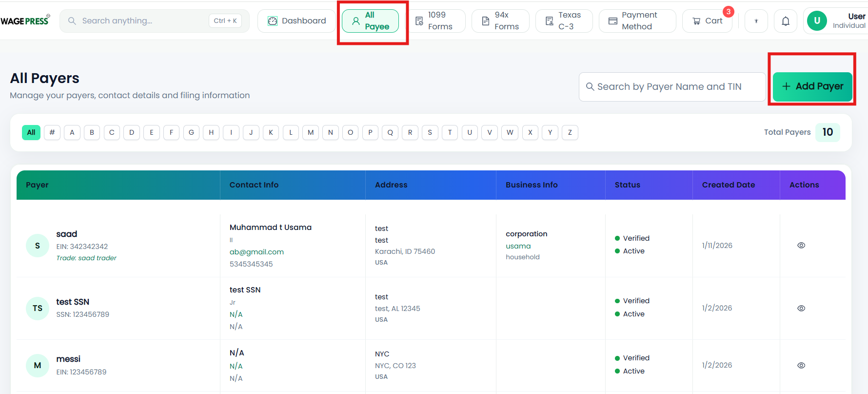The height and width of the screenshot is (394, 868).
Task: View test SSN payer via eye icon
Action: pos(801,309)
